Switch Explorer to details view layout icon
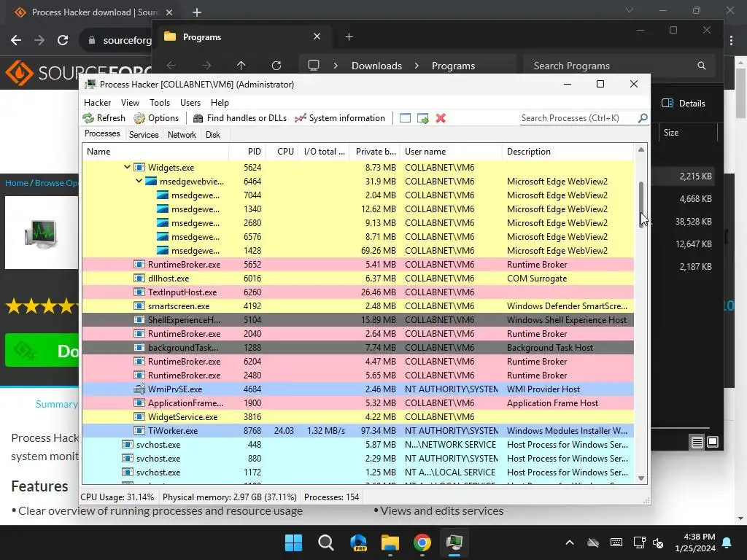Screen dimensions: 747x560 coord(697,443)
